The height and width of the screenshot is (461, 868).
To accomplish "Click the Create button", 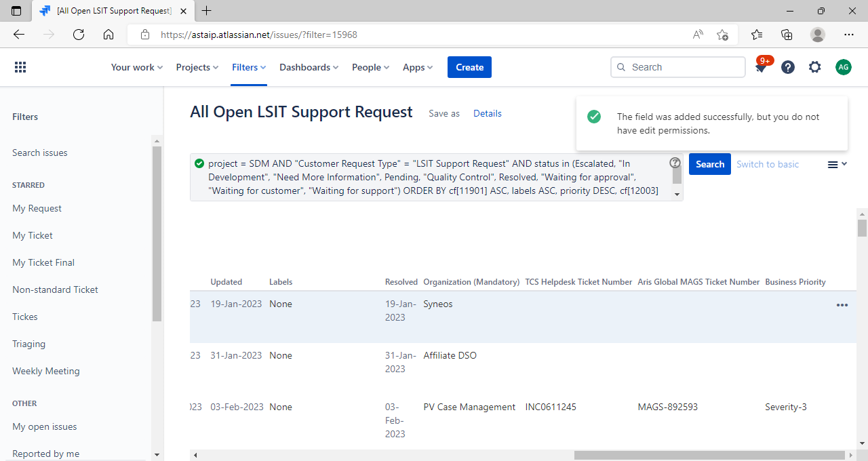I will point(469,67).
